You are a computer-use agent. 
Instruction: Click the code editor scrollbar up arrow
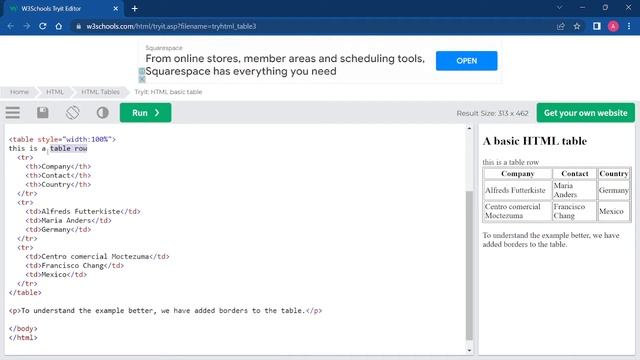469,128
